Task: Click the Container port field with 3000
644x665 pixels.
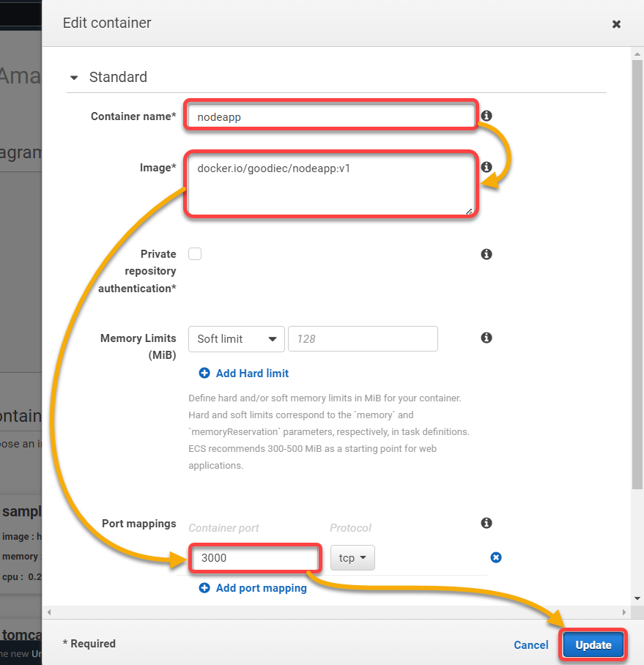Action: click(254, 557)
